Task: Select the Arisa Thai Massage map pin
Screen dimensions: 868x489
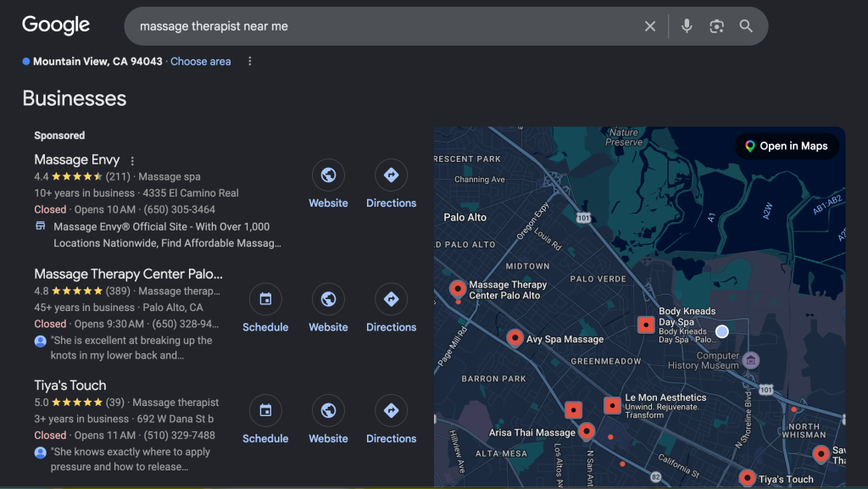Action: 587,431
